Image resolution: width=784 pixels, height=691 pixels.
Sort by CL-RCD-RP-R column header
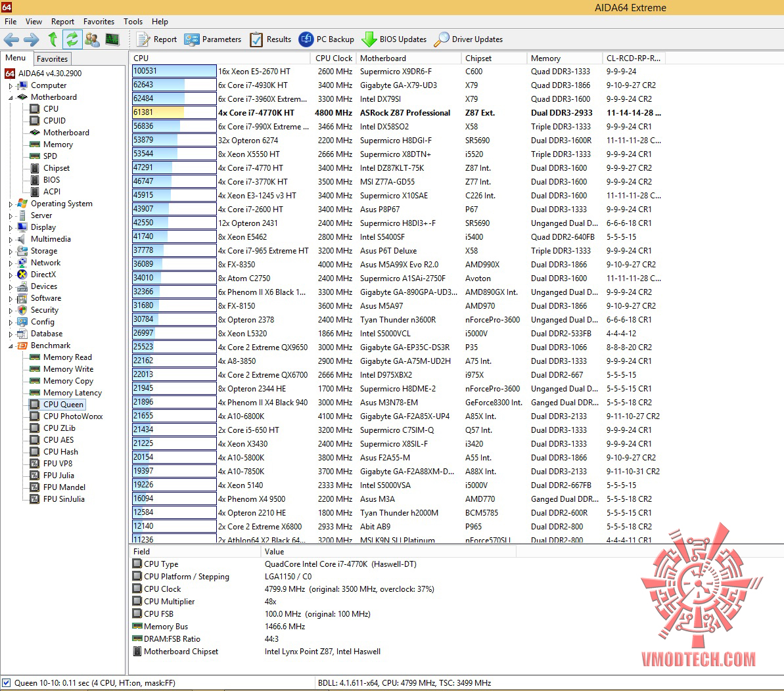pos(634,58)
